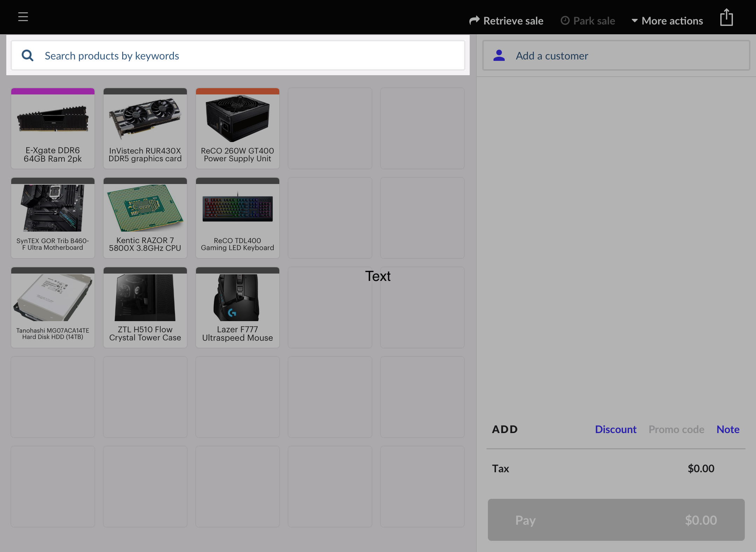
Task: Select Lazer F777 Ultraspeed Mouse tile
Action: 238,307
